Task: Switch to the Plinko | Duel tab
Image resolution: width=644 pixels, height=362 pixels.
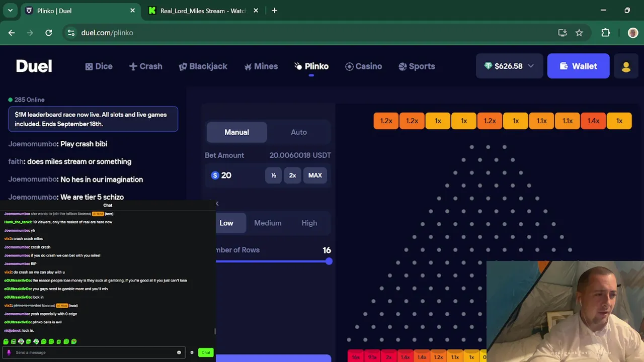Action: (x=80, y=11)
